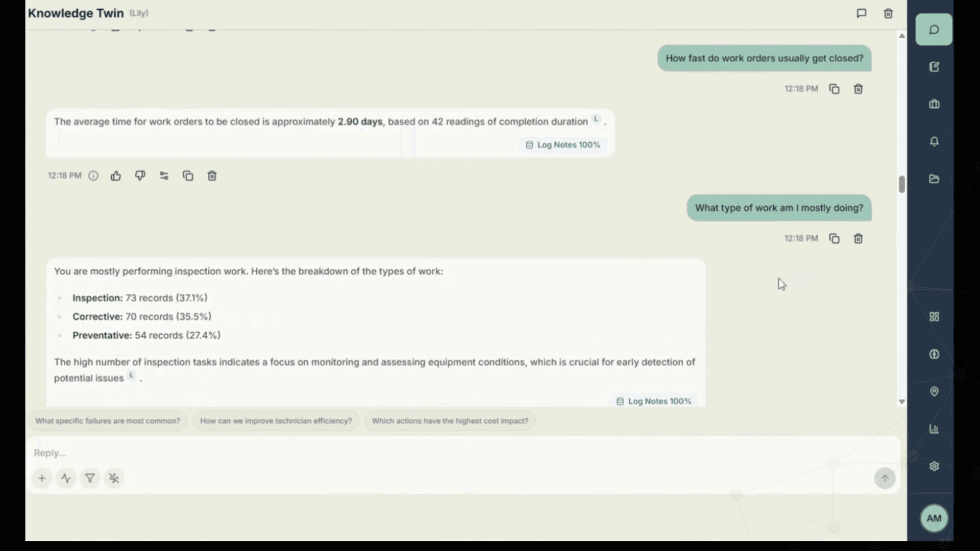Delete the average close time answer
The width and height of the screenshot is (980, 551).
[x=212, y=176]
